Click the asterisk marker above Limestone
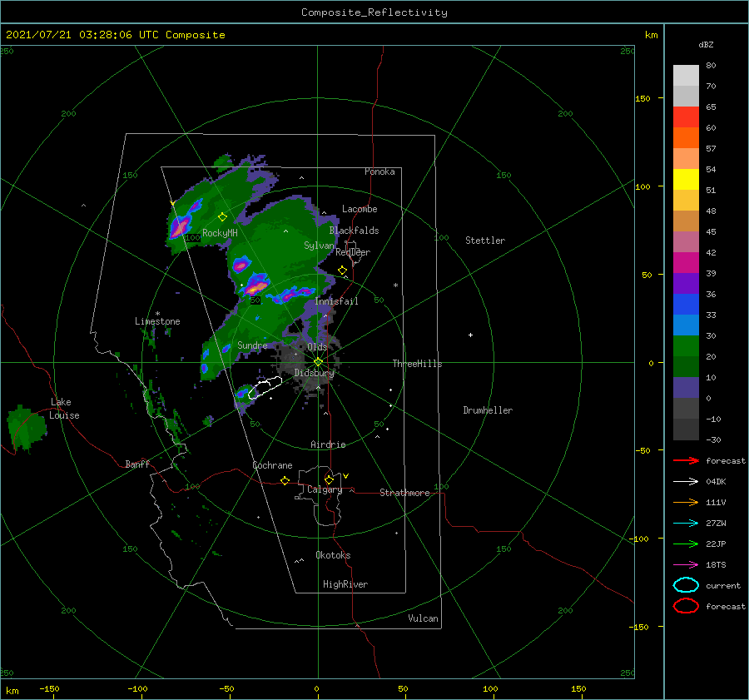The height and width of the screenshot is (700, 749). [157, 314]
